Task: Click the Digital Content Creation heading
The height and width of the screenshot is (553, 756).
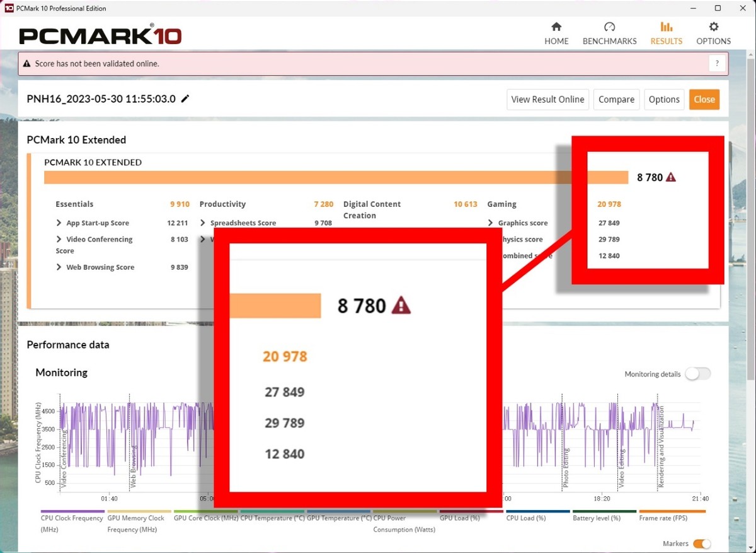Action: [x=372, y=210]
